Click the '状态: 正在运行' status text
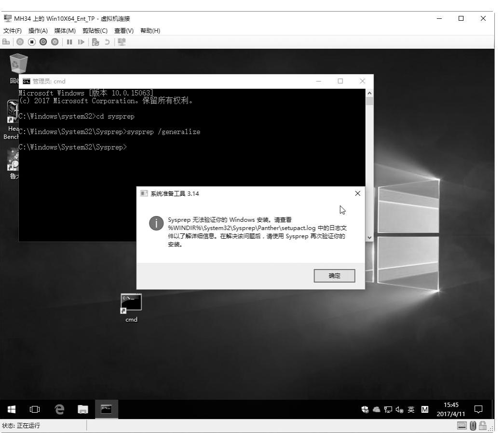Viewport: 504px width, 433px height. (21, 425)
